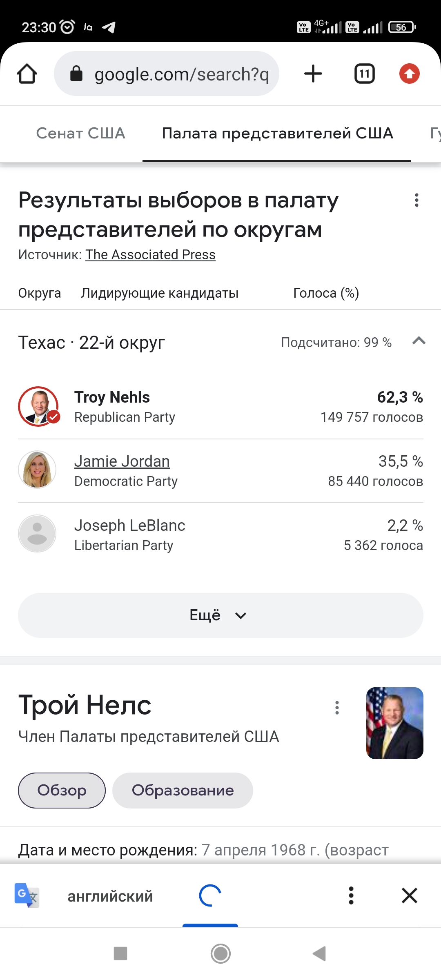The image size is (441, 980).
Task: Select the Обзор chip
Action: pos(62,790)
